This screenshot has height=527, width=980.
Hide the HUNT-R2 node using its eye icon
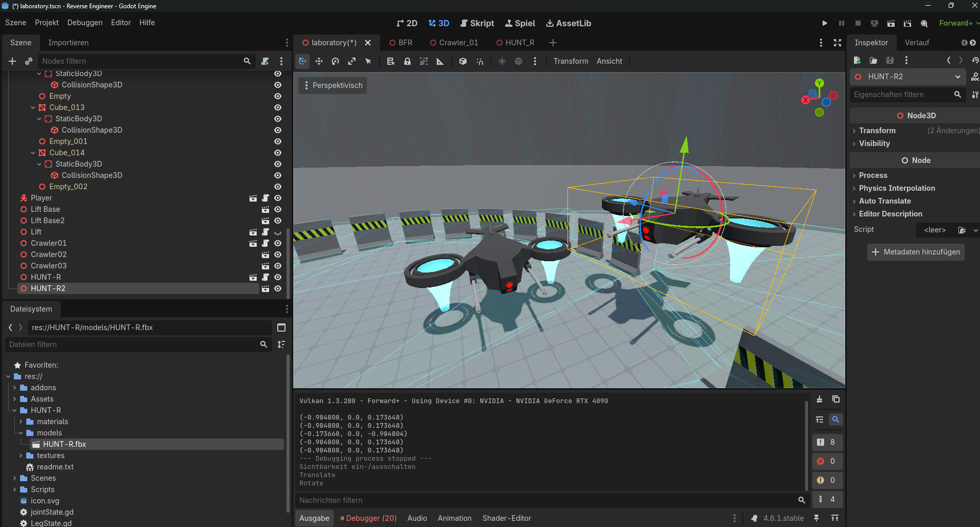pyautogui.click(x=278, y=288)
